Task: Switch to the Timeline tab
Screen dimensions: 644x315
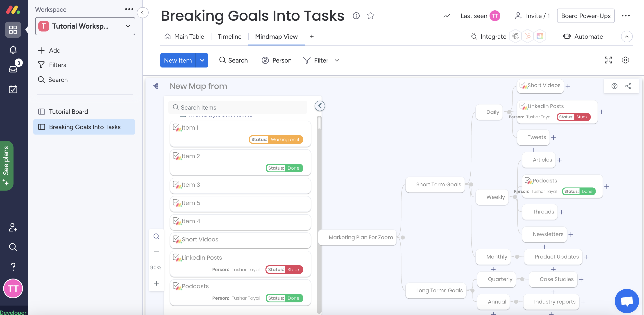Action: pyautogui.click(x=229, y=36)
